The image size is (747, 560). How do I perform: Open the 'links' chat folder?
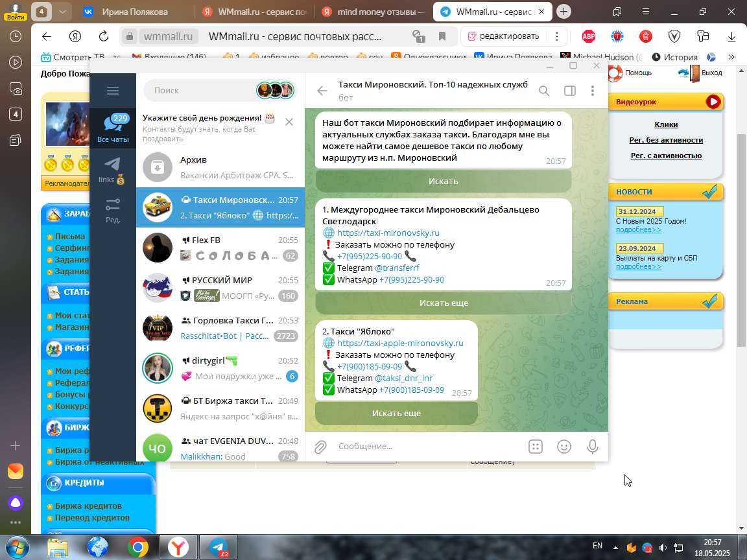(113, 171)
